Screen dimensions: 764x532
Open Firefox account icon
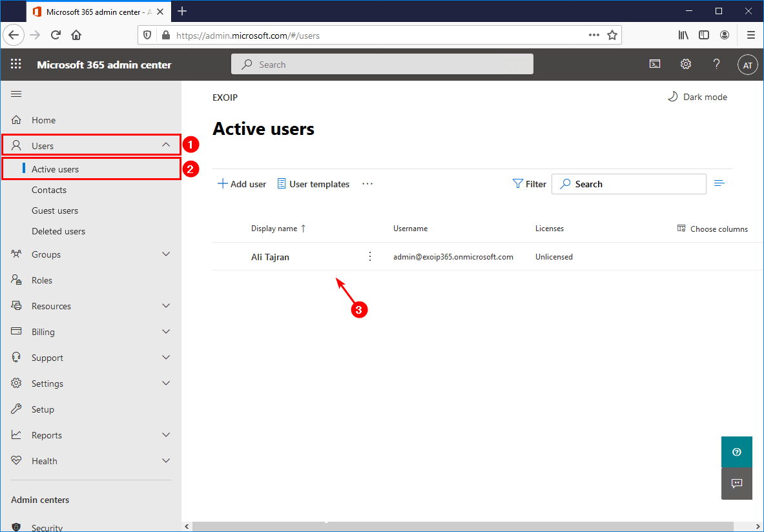click(x=725, y=35)
